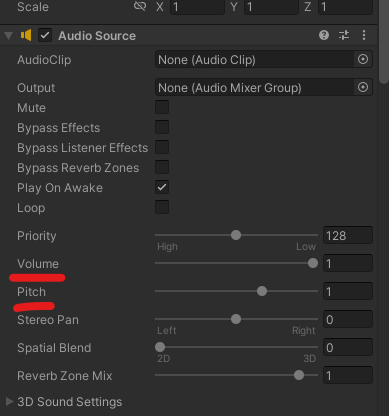
Task: Click the Stereo Pan label
Action: point(48,320)
